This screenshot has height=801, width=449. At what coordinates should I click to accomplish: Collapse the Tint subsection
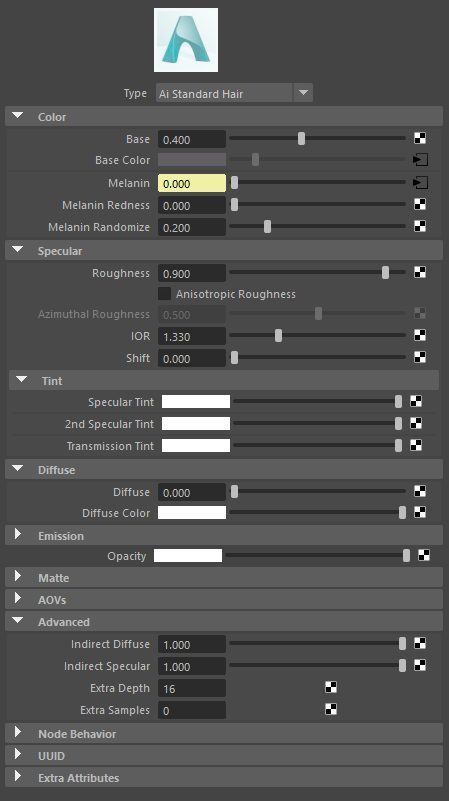[21, 380]
